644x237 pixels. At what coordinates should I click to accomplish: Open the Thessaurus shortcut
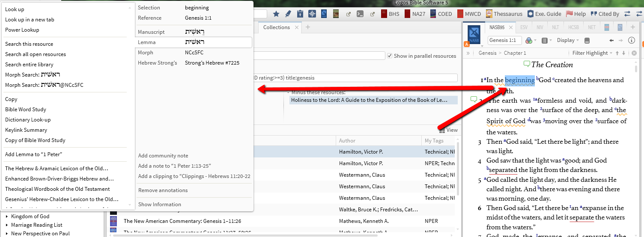pos(504,14)
